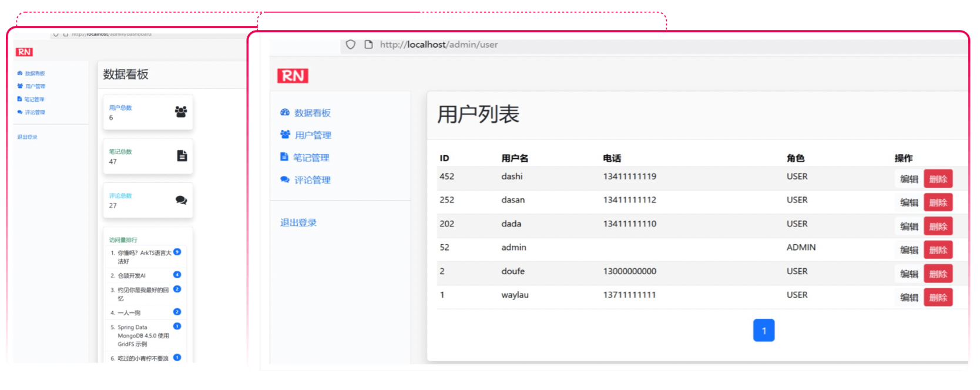Edit user waylau with the 编辑 button
This screenshot has height=390, width=980.
[909, 298]
